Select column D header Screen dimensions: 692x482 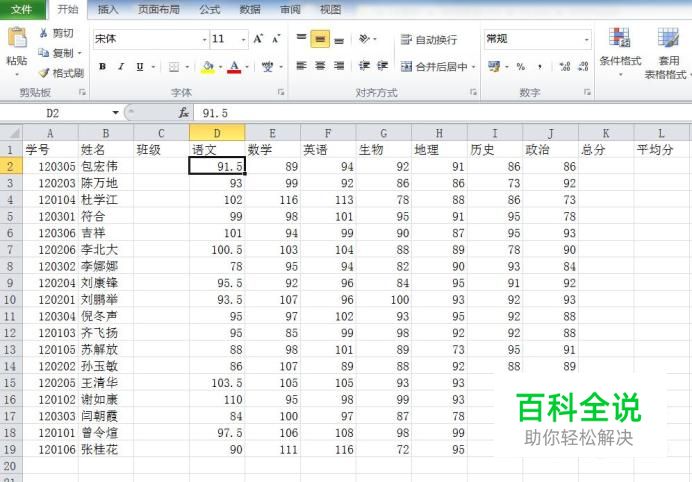point(217,133)
